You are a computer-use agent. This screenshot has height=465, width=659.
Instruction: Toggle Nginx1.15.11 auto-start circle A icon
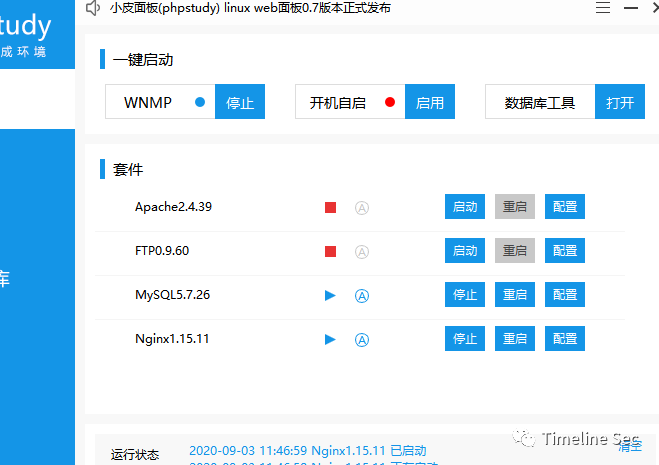tap(362, 340)
